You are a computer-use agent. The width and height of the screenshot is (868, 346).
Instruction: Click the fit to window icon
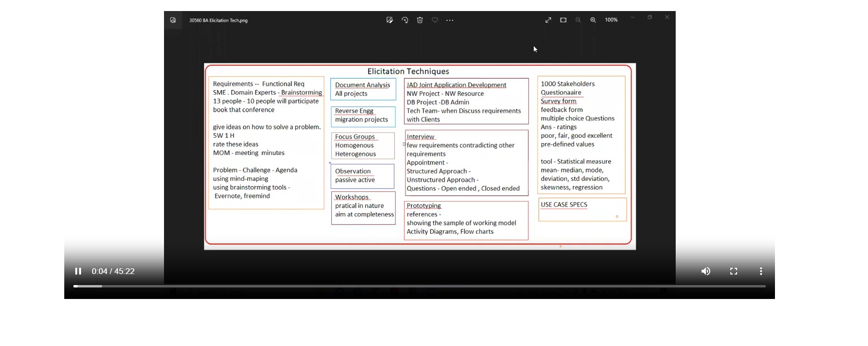point(563,20)
